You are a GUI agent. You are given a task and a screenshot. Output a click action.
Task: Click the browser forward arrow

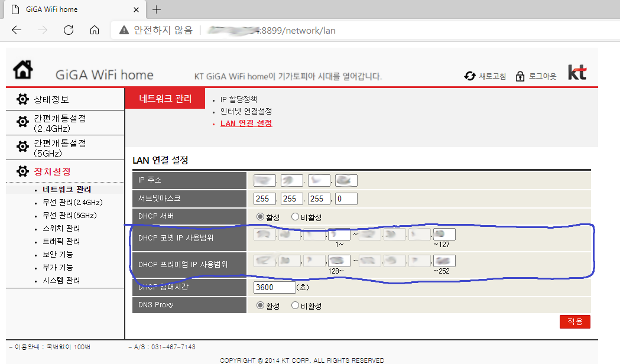click(43, 30)
